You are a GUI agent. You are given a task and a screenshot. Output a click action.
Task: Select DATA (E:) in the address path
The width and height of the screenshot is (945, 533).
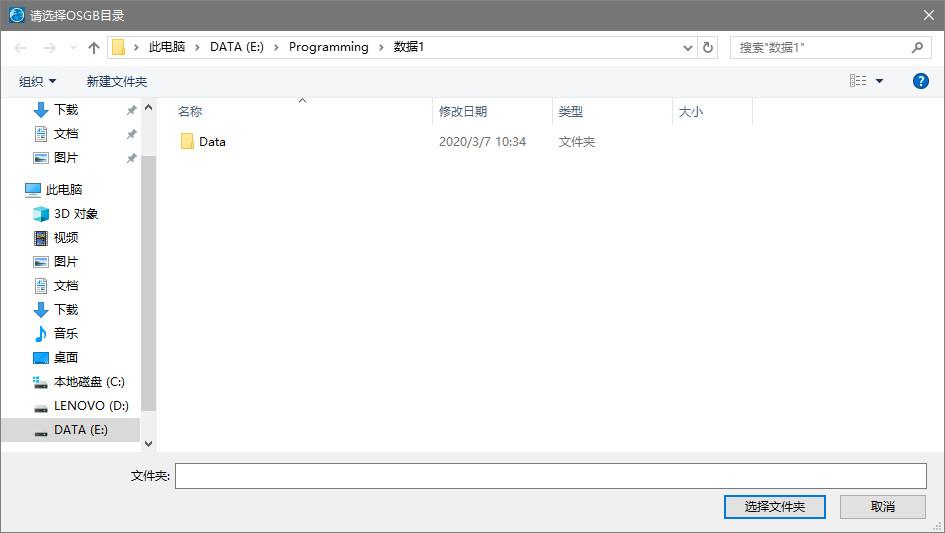point(237,47)
